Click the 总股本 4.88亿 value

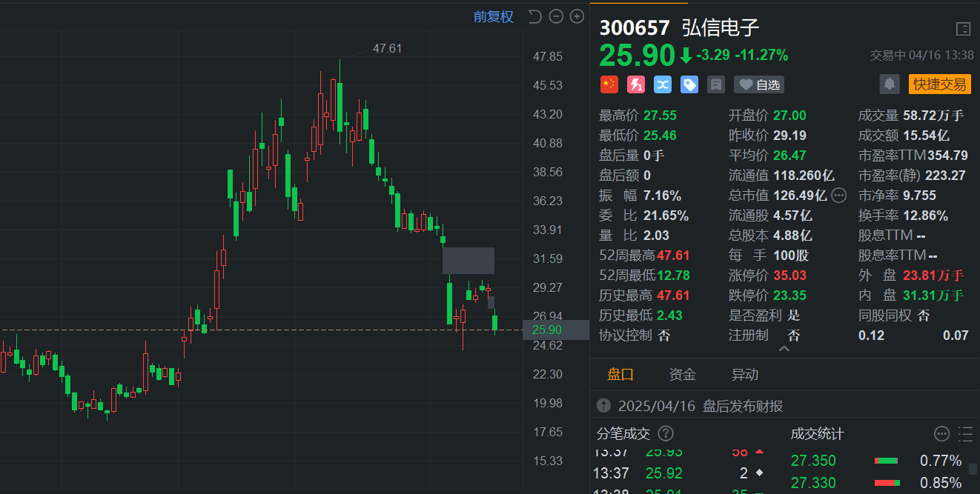pos(792,236)
